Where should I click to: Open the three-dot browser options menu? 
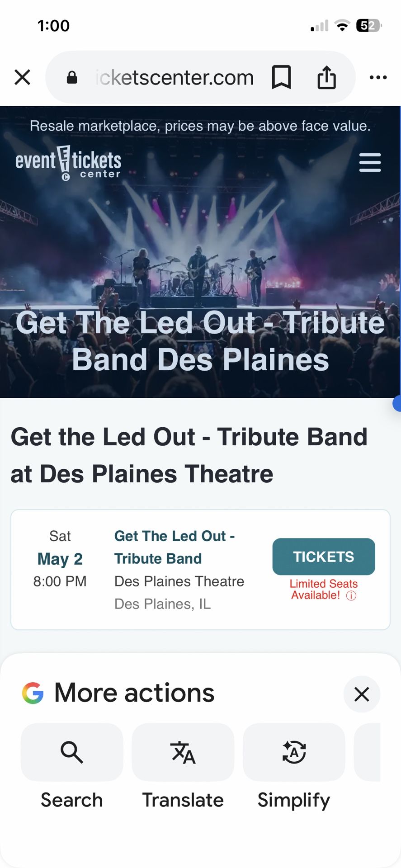378,77
